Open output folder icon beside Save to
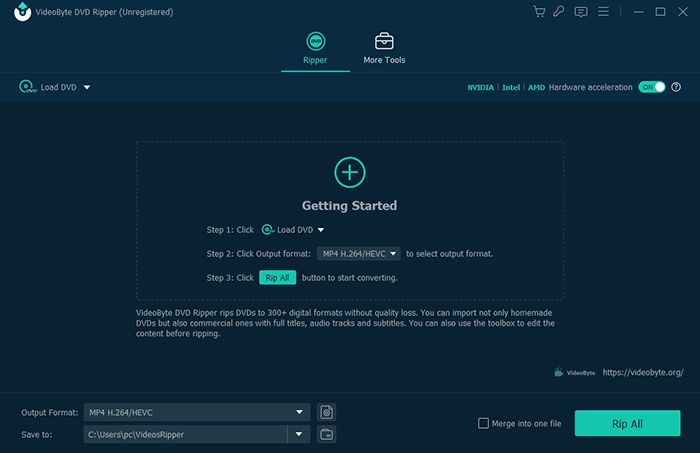700x453 pixels. click(x=326, y=434)
